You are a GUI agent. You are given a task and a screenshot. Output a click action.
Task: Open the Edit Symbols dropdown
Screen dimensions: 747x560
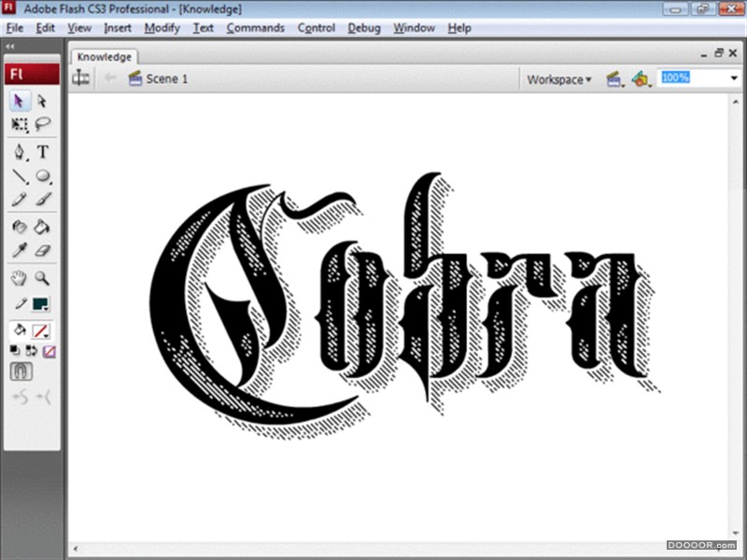click(x=641, y=79)
